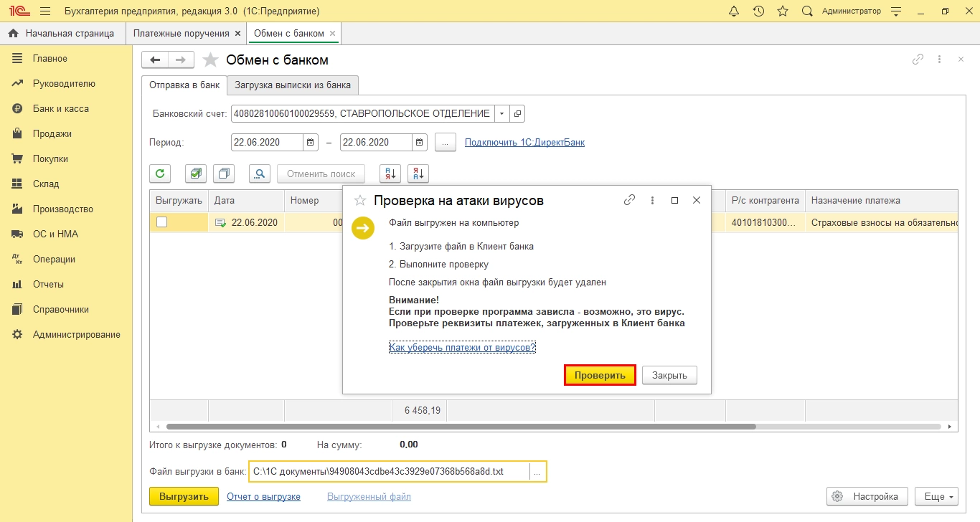Click the Проверить button in dialog
Image resolution: width=980 pixels, height=522 pixels.
point(600,375)
